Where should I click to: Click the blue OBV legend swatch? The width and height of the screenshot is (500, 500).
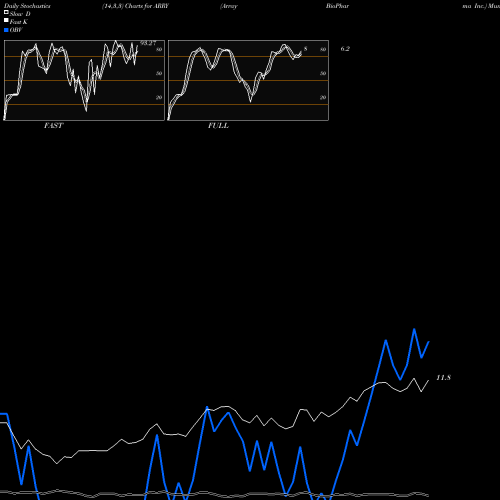pyautogui.click(x=6, y=30)
